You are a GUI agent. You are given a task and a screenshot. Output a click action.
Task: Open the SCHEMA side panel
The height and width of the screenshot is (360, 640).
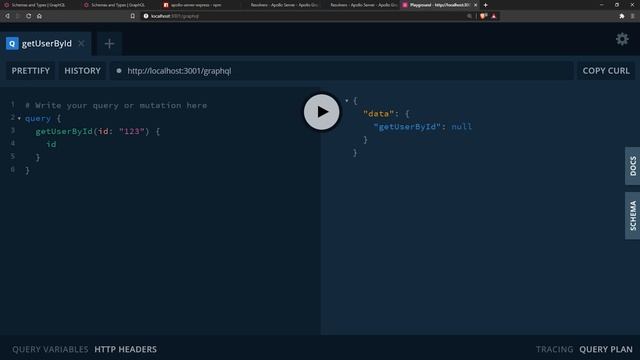632,216
